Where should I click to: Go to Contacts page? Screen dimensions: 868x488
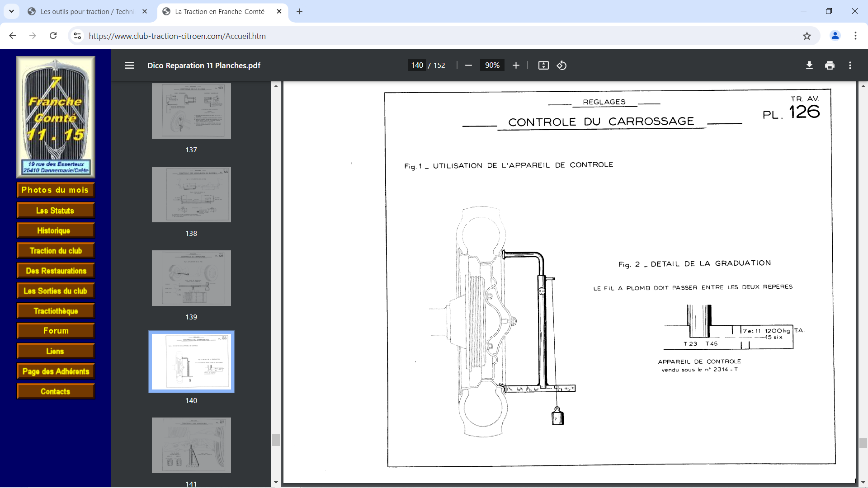[56, 391]
